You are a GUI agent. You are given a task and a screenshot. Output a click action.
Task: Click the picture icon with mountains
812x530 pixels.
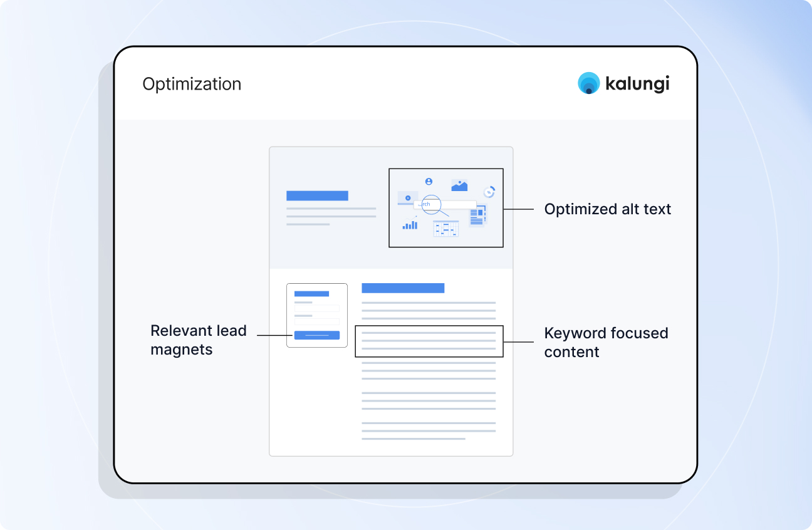point(459,185)
